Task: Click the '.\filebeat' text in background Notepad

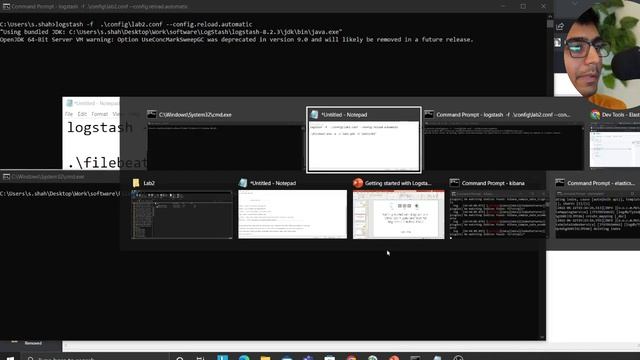Action: click(107, 163)
